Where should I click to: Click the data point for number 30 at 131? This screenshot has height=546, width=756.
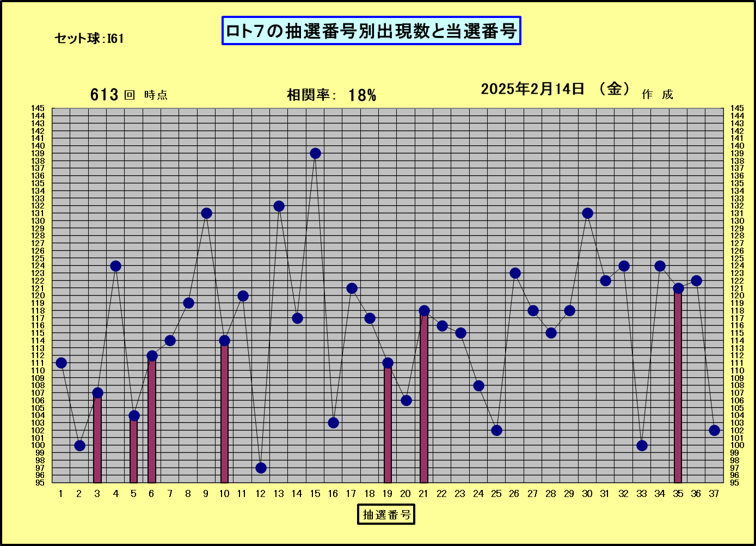pyautogui.click(x=587, y=213)
